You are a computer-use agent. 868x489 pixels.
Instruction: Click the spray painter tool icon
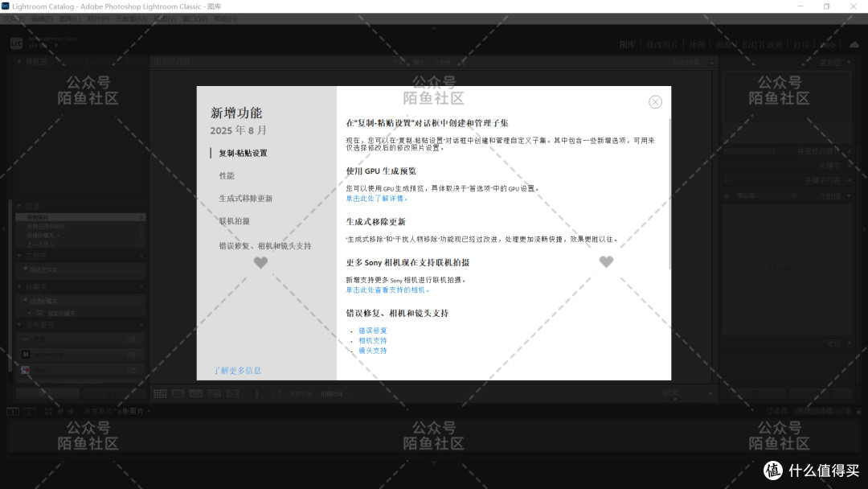(257, 394)
